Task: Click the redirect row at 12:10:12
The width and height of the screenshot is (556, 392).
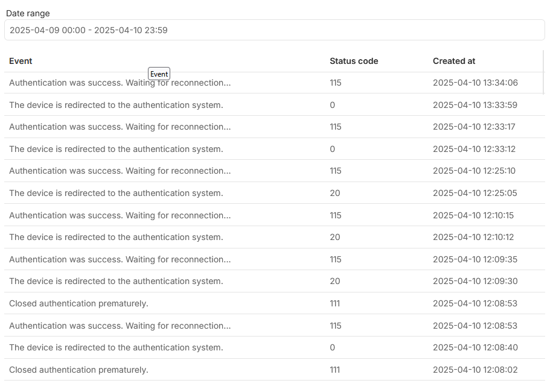Action: (x=275, y=237)
